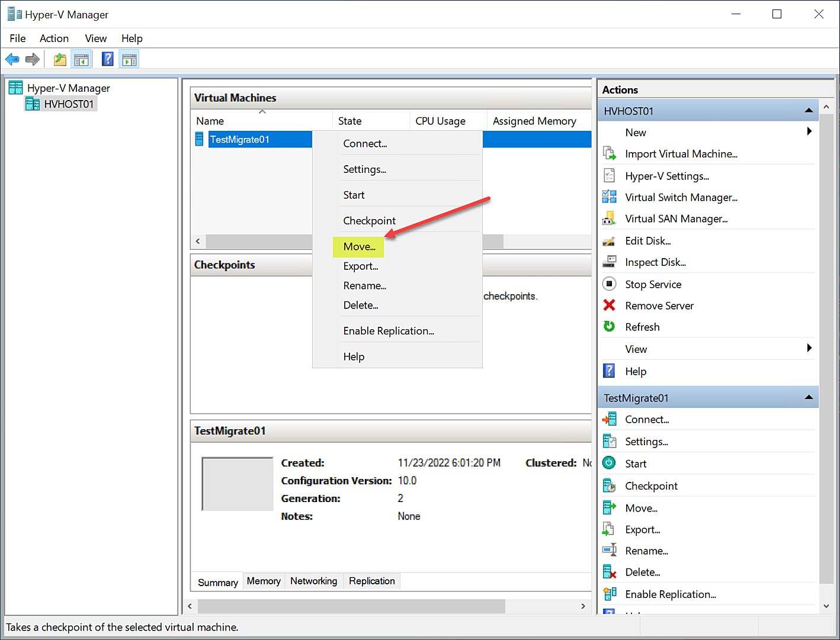
Task: Toggle the Show/Hide Action Pane toolbar icon
Action: 129,59
